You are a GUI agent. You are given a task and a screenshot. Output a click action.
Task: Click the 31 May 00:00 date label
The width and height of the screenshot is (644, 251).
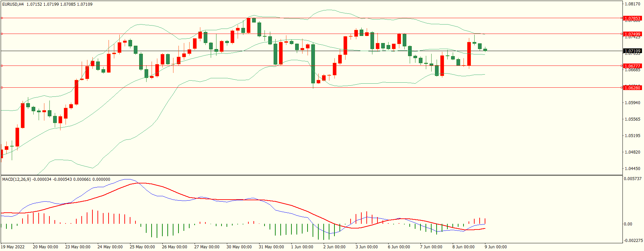point(271,247)
